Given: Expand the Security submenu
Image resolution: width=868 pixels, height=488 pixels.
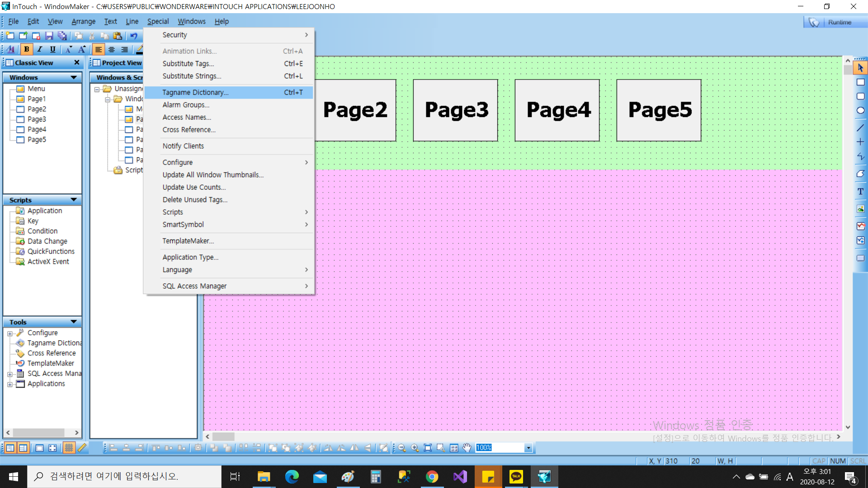Looking at the screenshot, I should coord(229,35).
